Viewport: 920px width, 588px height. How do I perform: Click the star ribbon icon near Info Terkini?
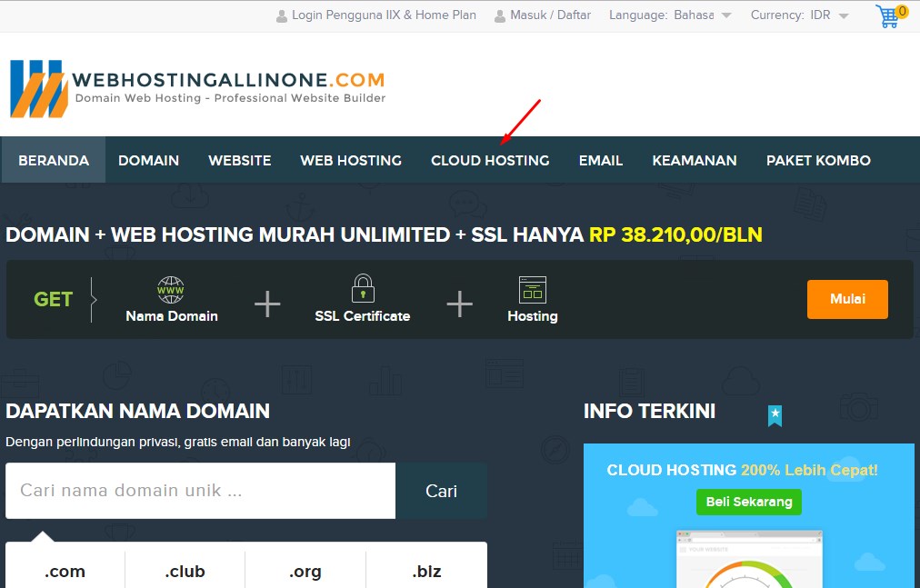(x=775, y=415)
